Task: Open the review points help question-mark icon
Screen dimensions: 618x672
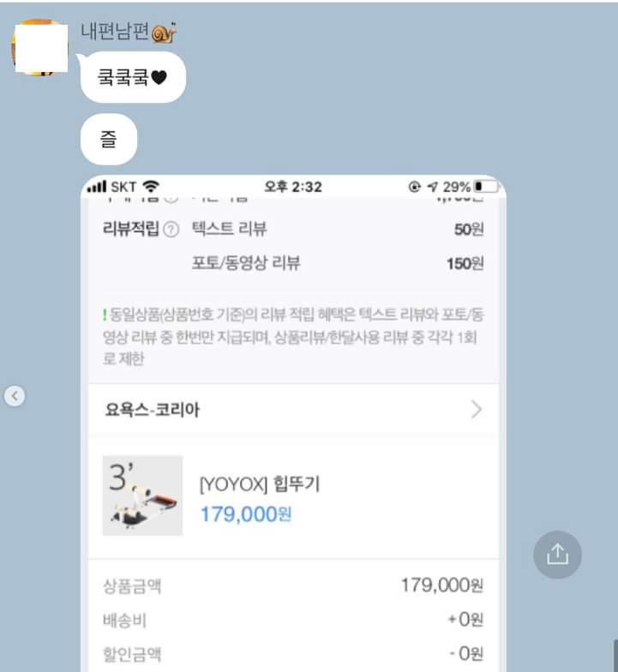Action: (171, 230)
